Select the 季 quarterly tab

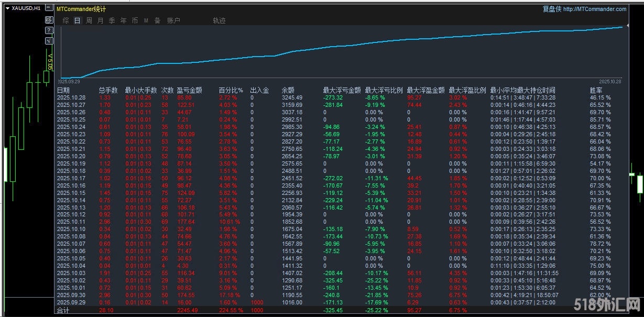tap(112, 20)
